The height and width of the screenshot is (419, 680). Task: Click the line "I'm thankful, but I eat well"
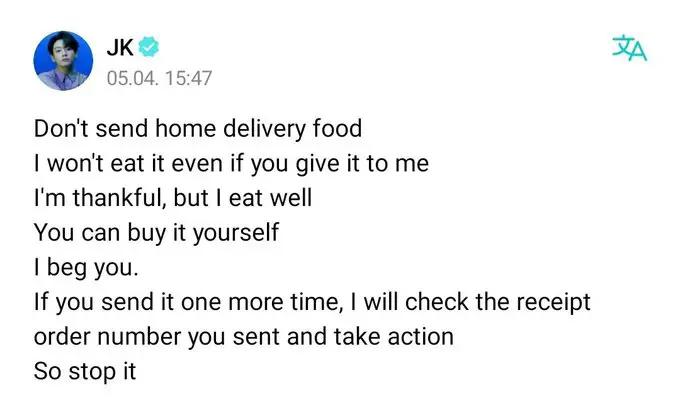click(x=173, y=198)
